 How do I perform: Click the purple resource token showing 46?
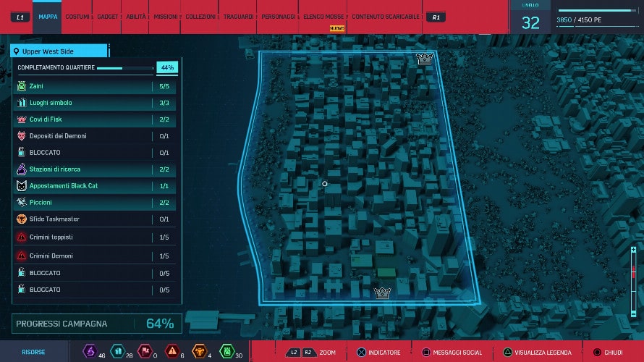90,352
